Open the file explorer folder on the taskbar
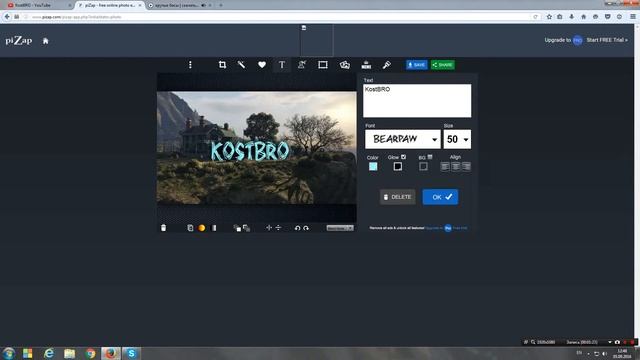640x360 pixels. [70, 353]
